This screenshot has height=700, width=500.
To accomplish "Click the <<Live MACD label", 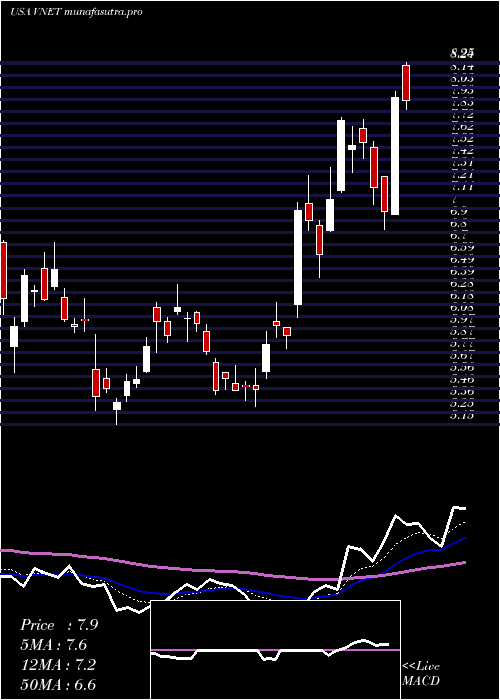I will coord(421,674).
